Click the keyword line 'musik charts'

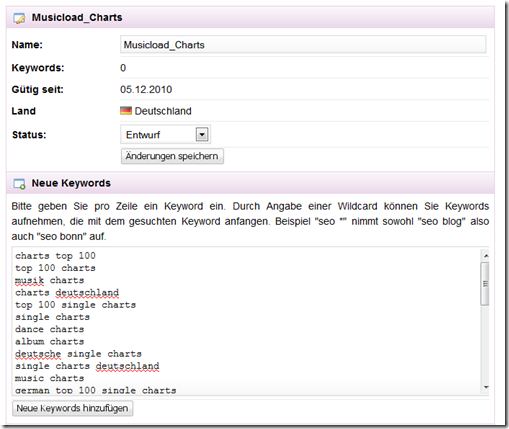[50, 280]
